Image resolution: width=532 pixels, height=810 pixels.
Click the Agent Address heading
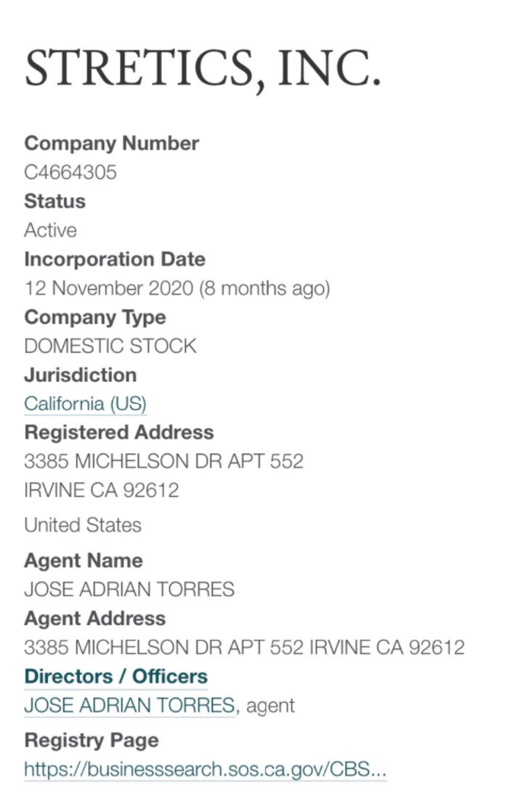pyautogui.click(x=95, y=618)
